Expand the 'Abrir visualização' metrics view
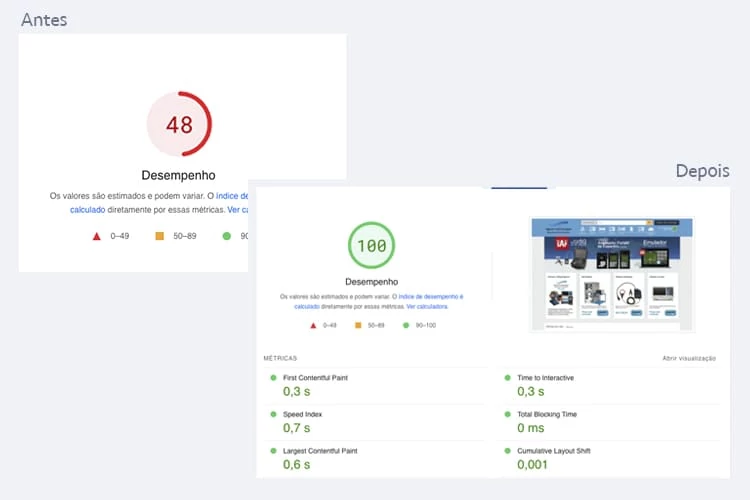 (x=689, y=358)
